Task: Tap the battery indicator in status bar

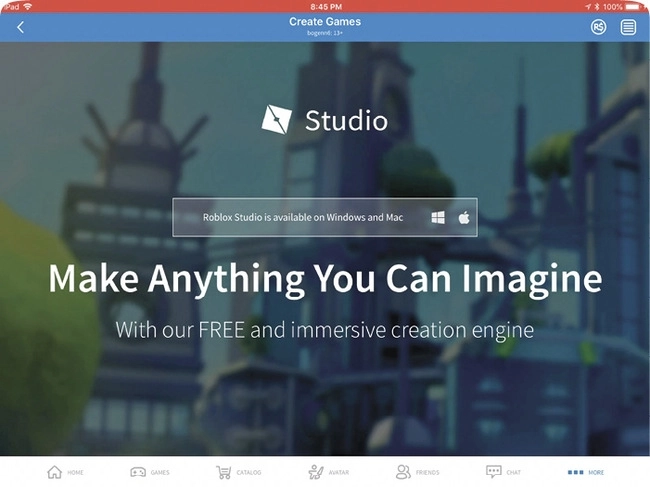Action: pyautogui.click(x=634, y=6)
